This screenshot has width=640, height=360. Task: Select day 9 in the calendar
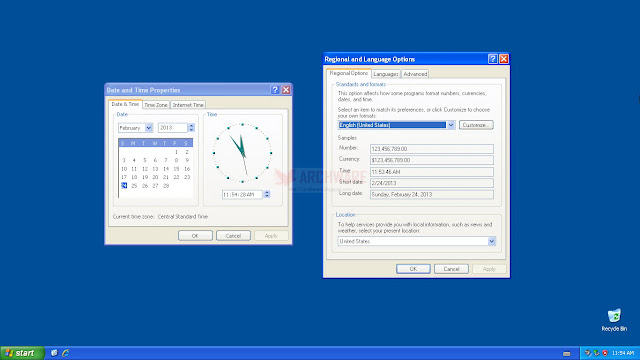click(x=187, y=160)
